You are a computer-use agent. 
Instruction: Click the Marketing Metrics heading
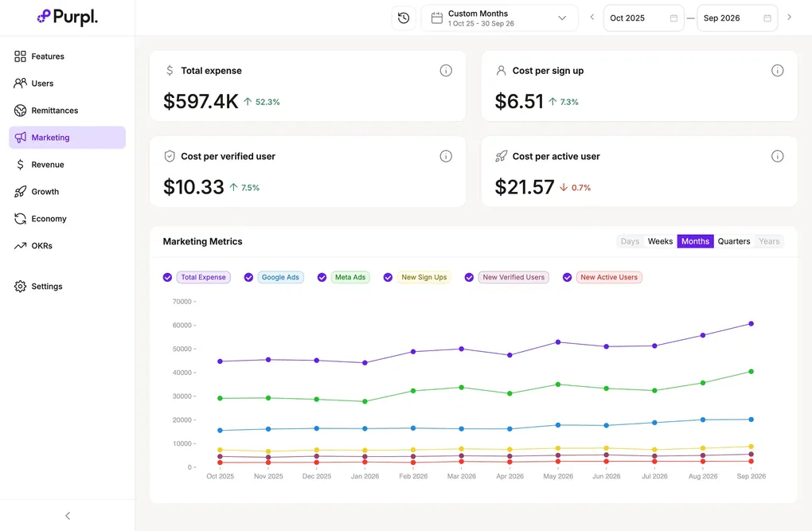pos(202,241)
